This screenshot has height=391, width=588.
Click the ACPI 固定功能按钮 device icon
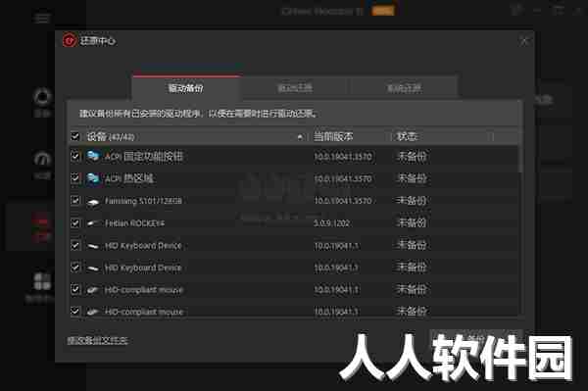(x=93, y=156)
